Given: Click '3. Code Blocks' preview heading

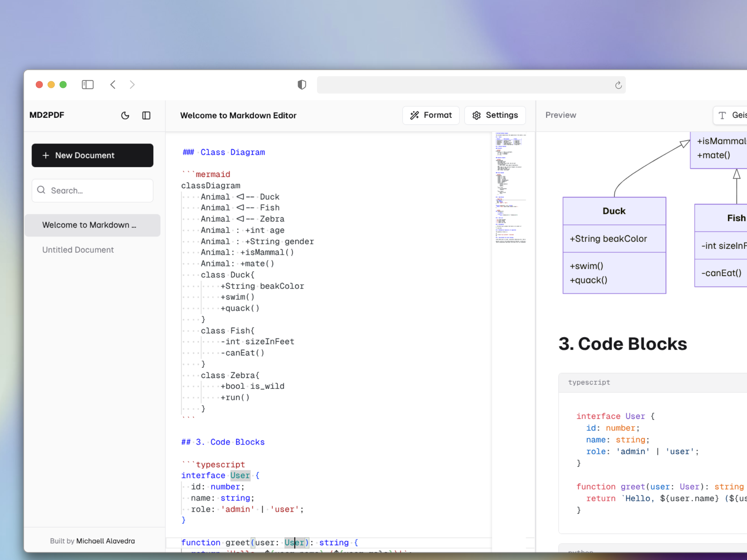Looking at the screenshot, I should coord(622,344).
